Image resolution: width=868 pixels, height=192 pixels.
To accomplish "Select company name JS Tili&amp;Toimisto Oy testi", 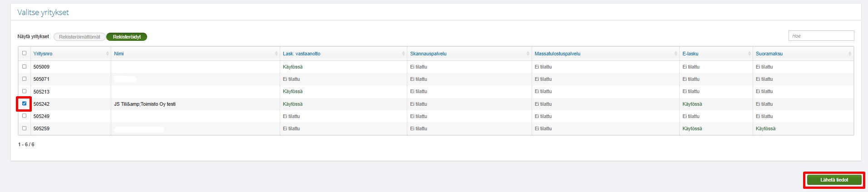I will pyautogui.click(x=145, y=104).
